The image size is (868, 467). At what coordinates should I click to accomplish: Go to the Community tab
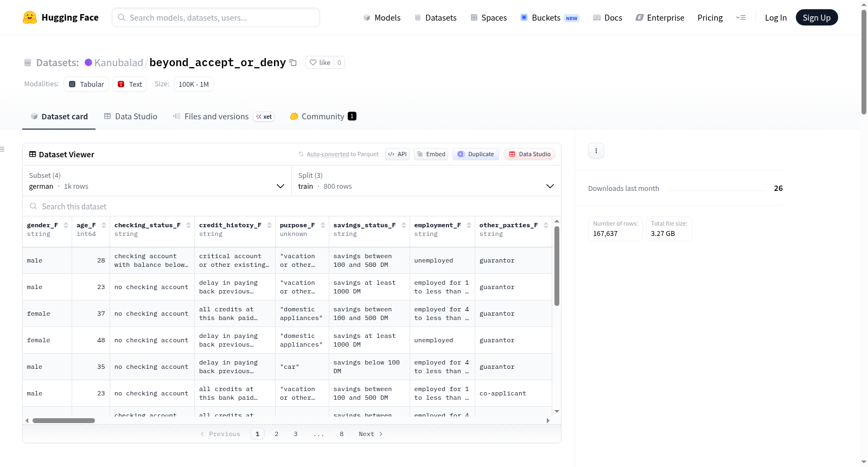(x=323, y=116)
